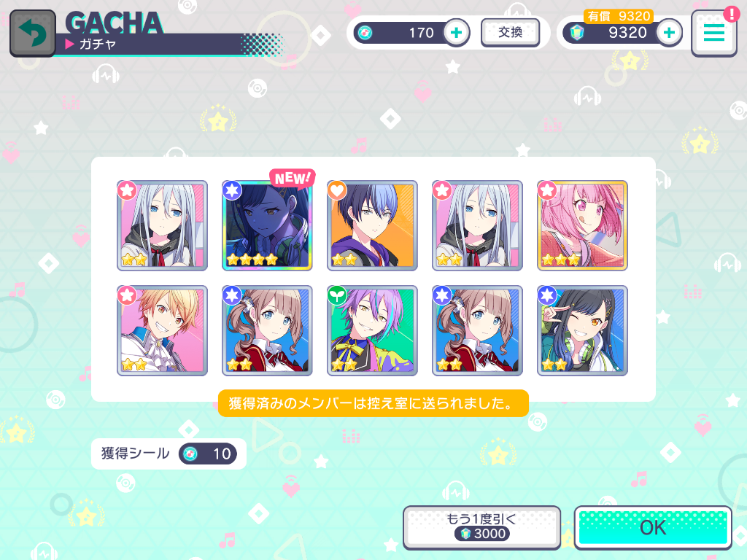The width and height of the screenshot is (747, 560).
Task: Tap the crystal gem icon beside 9320
Action: 577,33
